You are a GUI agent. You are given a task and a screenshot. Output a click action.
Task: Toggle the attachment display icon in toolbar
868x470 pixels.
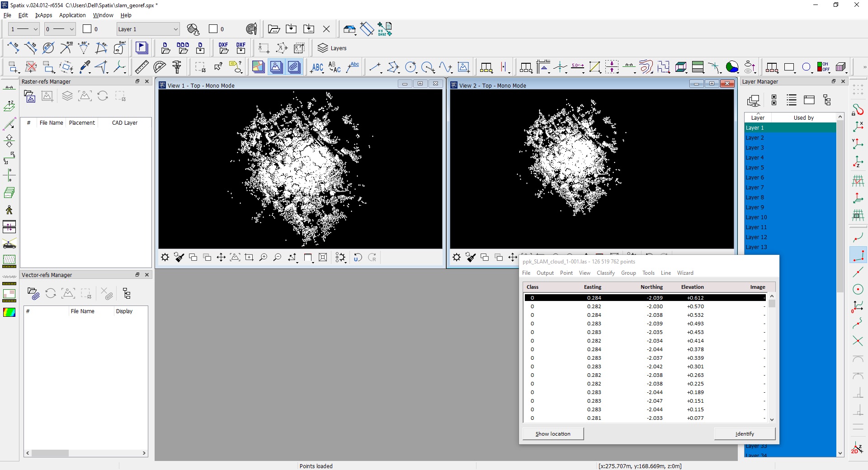[x=293, y=67]
